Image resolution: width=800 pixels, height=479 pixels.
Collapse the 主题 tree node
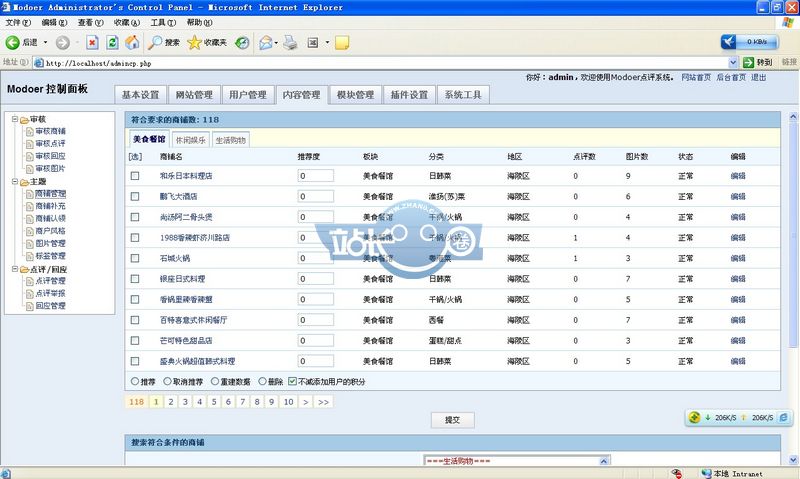pyautogui.click(x=15, y=181)
